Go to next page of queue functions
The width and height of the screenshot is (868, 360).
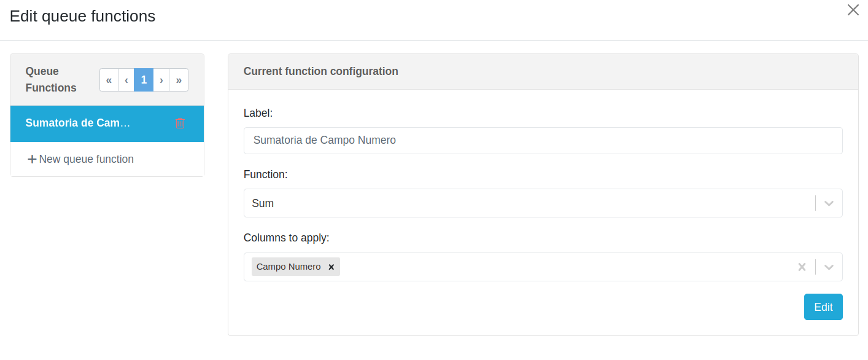point(161,80)
